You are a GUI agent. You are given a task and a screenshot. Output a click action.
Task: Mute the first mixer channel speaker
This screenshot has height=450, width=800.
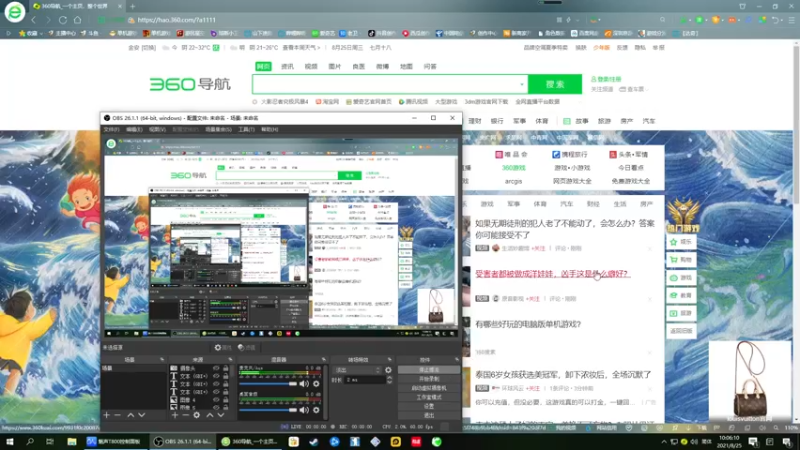304,384
